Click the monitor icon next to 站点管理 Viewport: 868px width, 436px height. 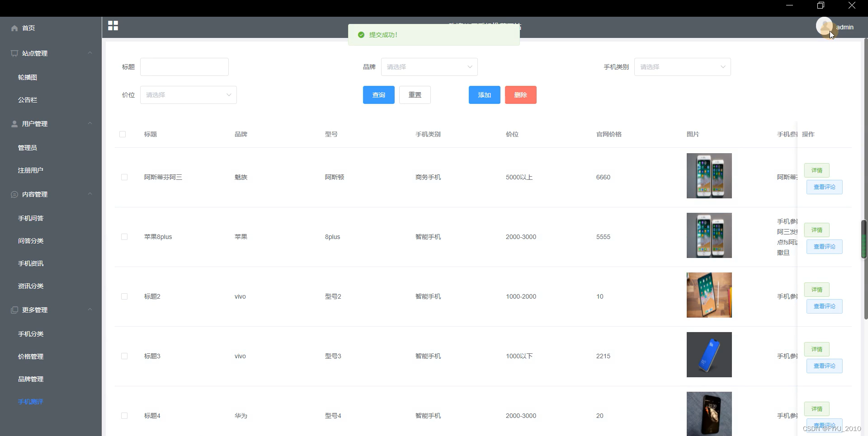(x=14, y=53)
